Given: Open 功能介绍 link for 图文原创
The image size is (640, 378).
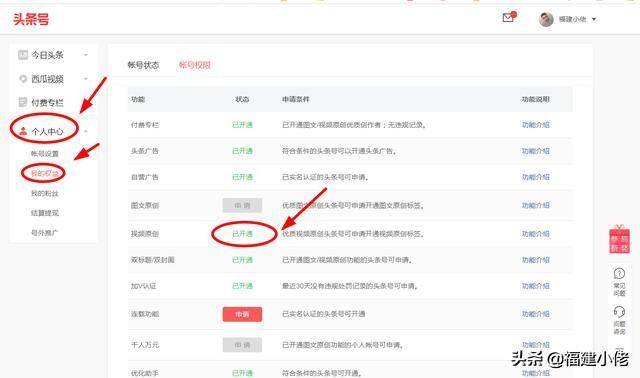Looking at the screenshot, I should coord(536,205).
